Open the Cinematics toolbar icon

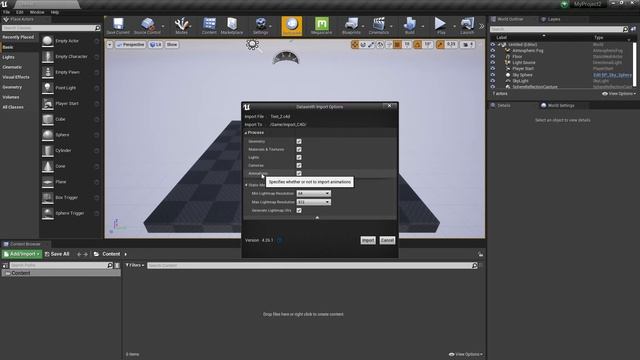(x=379, y=24)
